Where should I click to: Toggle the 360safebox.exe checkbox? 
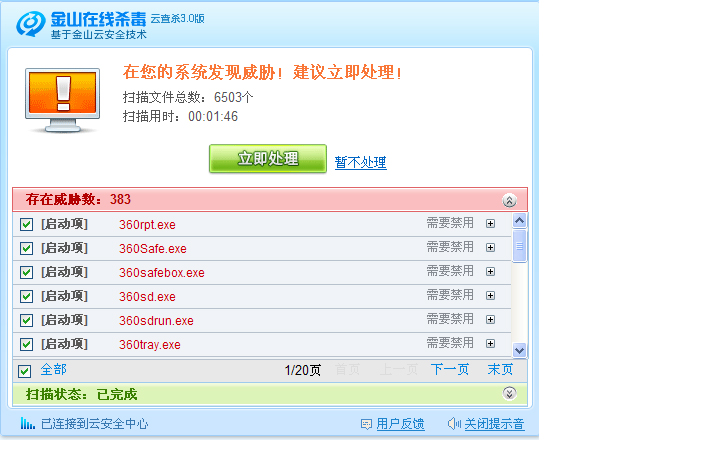[27, 272]
